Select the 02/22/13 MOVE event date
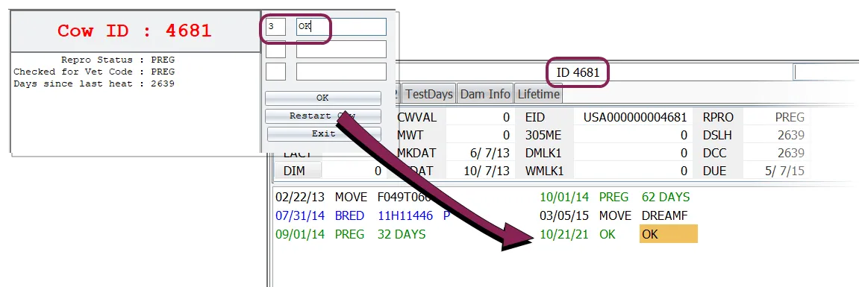Viewport: 868px width, 287px height. coord(300,198)
